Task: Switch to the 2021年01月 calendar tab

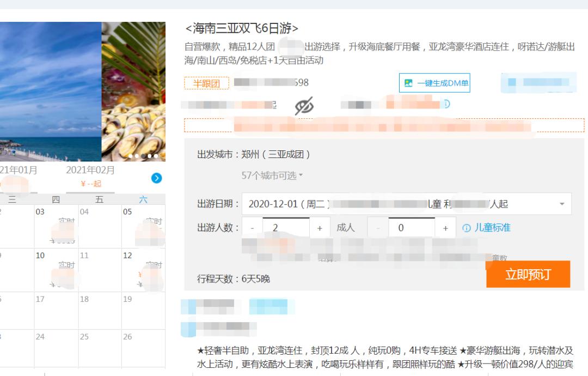Action: 20,169
